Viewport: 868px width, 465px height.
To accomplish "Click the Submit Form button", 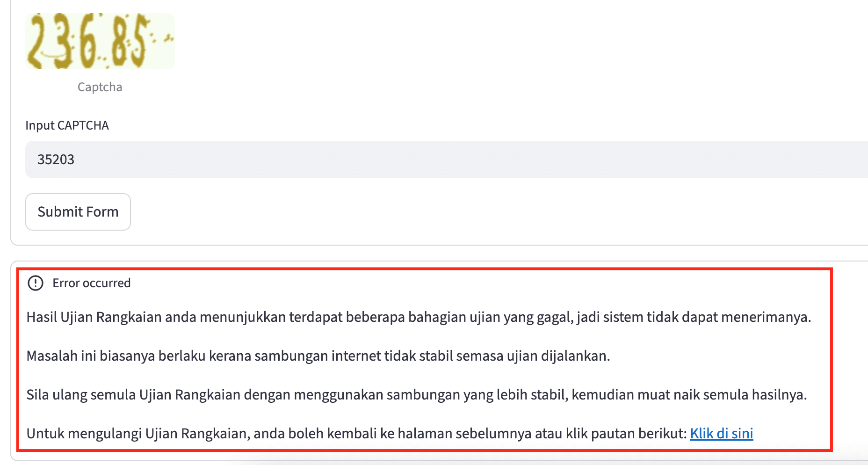I will (78, 212).
